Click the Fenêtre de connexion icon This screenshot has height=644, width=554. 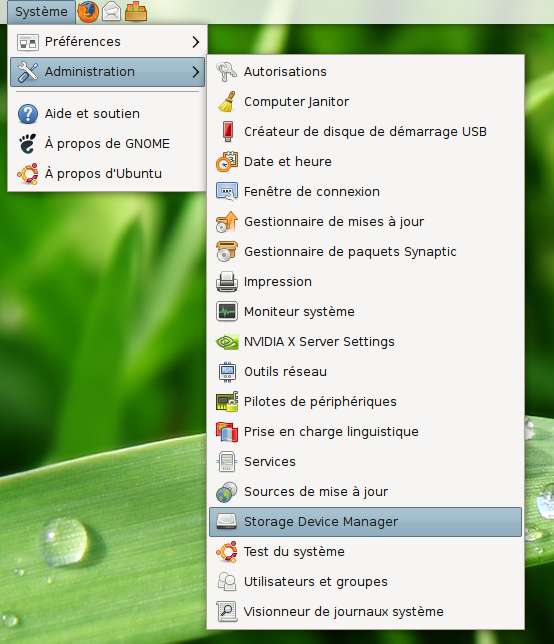[x=227, y=192]
